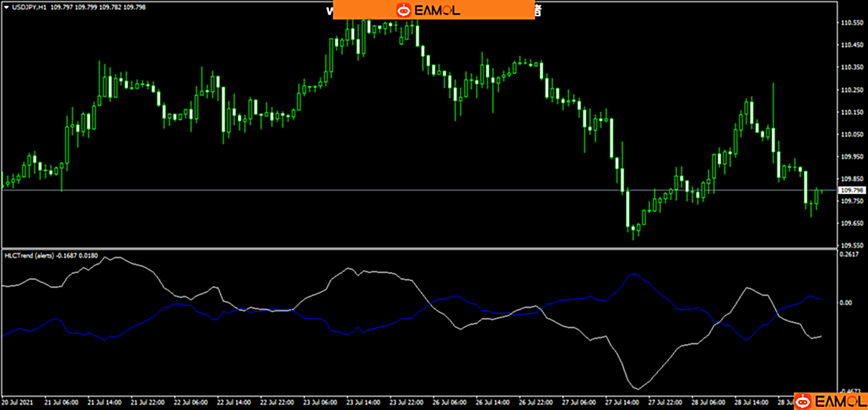Image resolution: width=868 pixels, height=410 pixels.
Task: Click the HLCTrend (alerts) indicator label
Action: click(x=28, y=255)
